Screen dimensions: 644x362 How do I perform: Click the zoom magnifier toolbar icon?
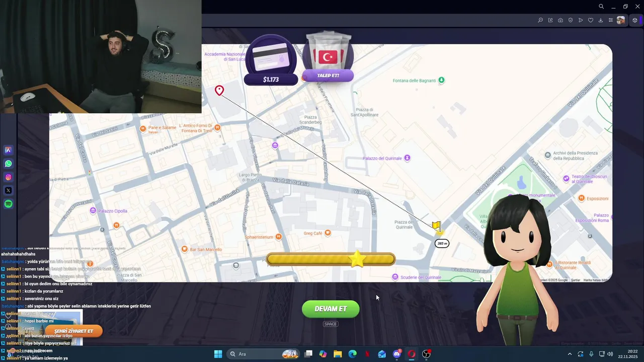tap(540, 20)
